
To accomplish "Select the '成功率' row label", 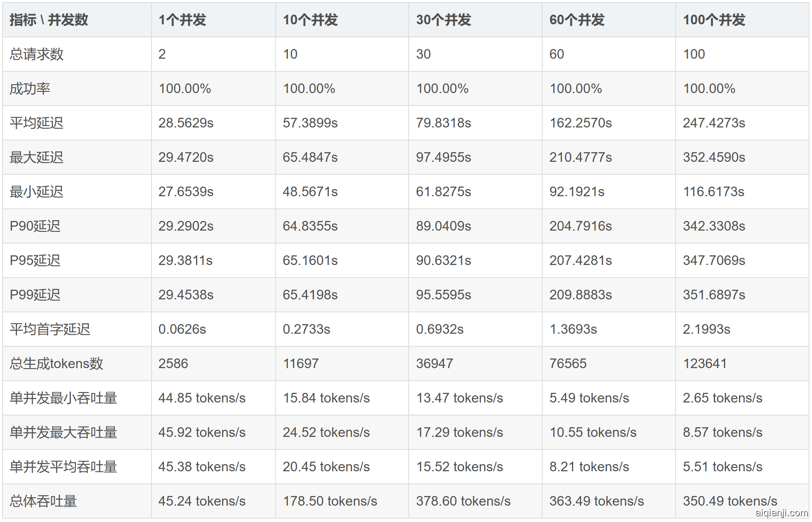I will tap(30, 88).
